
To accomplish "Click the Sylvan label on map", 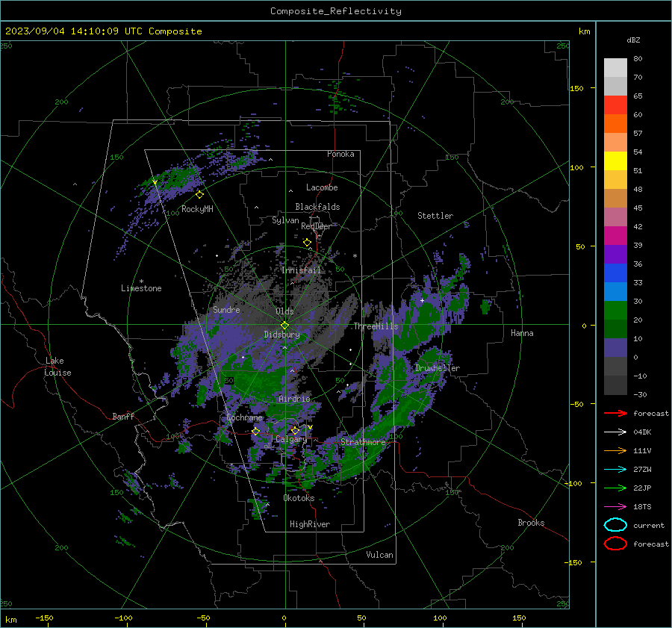I will [x=285, y=220].
